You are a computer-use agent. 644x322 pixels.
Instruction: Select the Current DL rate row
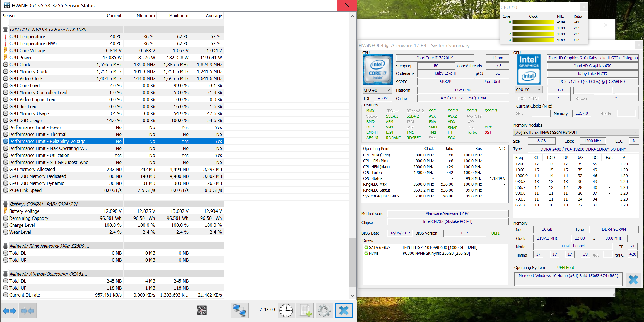(112, 295)
